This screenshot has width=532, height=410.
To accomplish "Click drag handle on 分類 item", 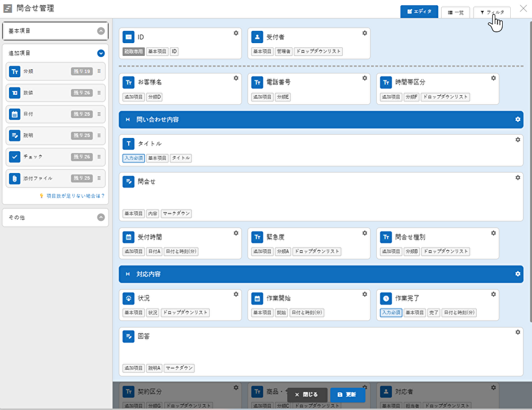I will (99, 71).
